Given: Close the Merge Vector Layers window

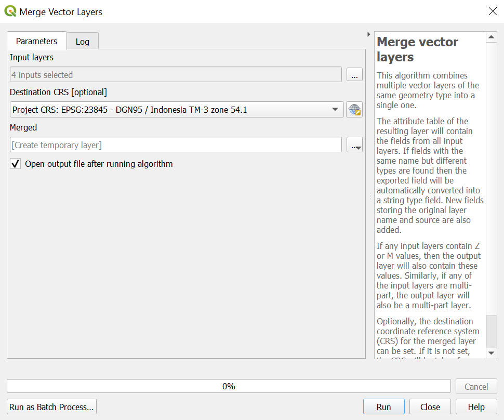Looking at the screenshot, I should click(x=492, y=11).
